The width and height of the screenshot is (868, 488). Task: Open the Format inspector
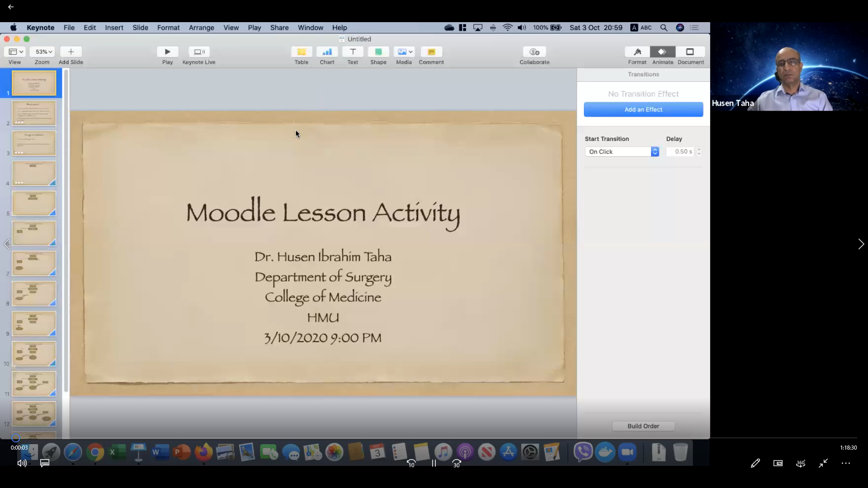point(637,52)
